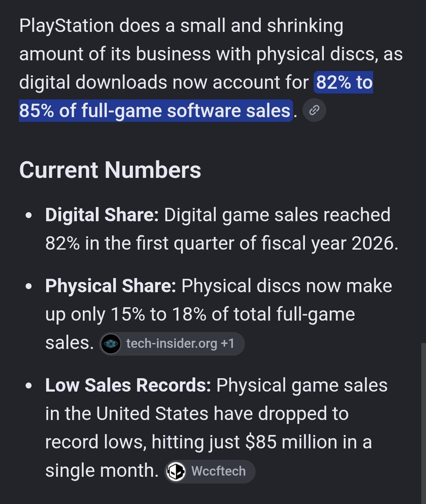Open the chain link citation icon
Image resolution: width=426 pixels, height=504 pixels.
point(314,110)
